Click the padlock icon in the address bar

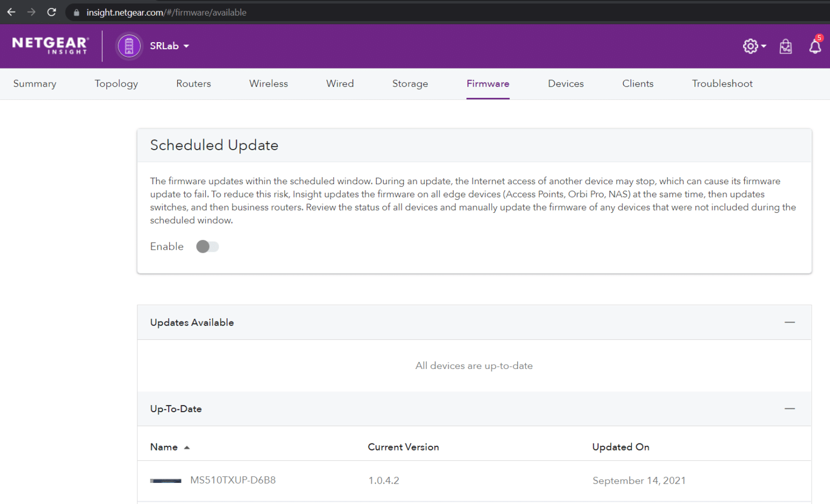point(76,12)
